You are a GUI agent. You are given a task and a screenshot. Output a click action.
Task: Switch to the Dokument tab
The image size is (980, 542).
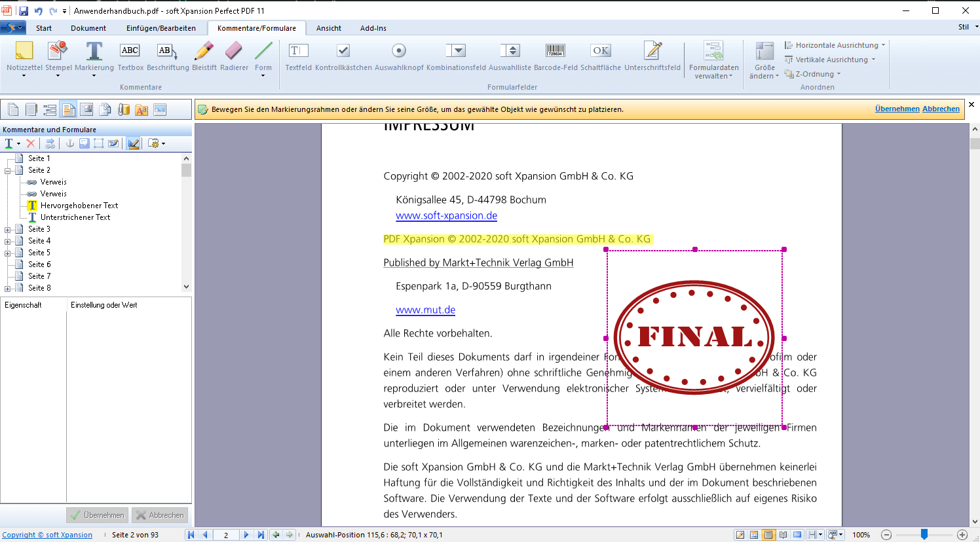click(x=88, y=28)
